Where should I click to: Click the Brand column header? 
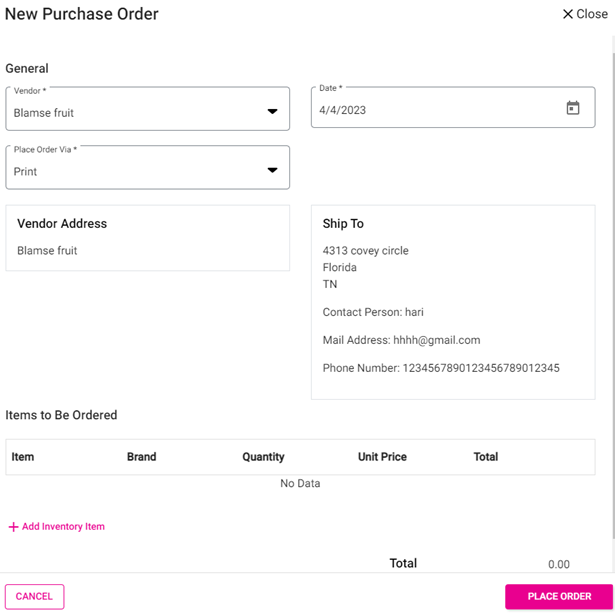pos(141,457)
